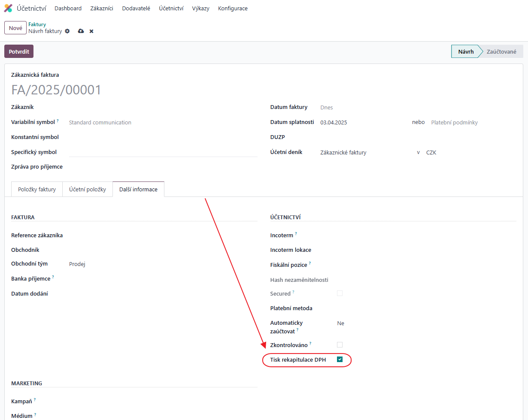This screenshot has width=528, height=420.
Task: Go back via the Faktury breadcrumb link
Action: coord(37,24)
